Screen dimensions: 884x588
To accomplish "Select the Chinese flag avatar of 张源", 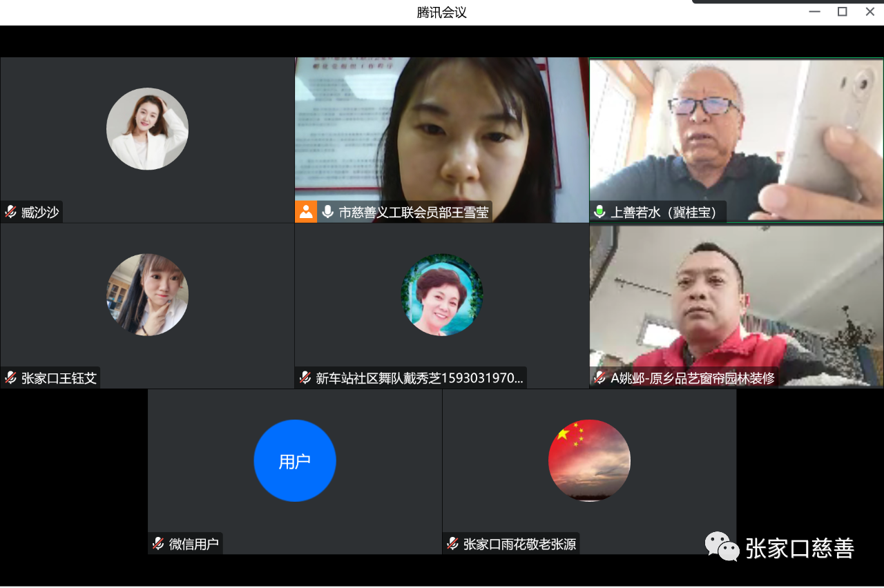I will coord(589,460).
